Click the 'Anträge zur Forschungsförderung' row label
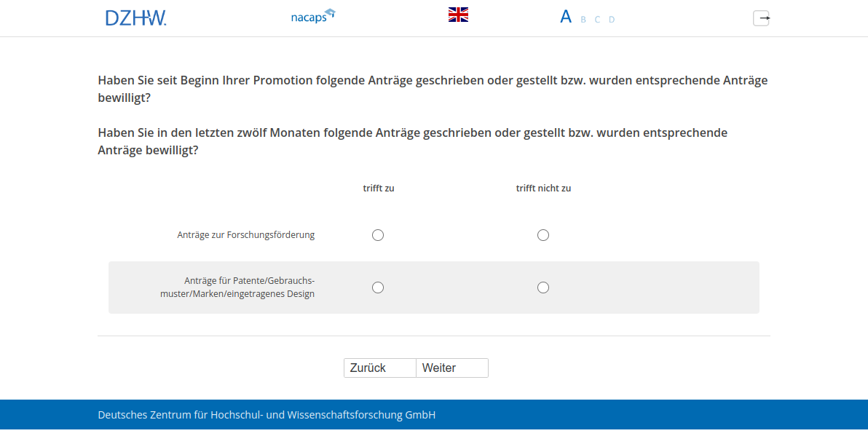The height and width of the screenshot is (436, 868). tap(245, 235)
